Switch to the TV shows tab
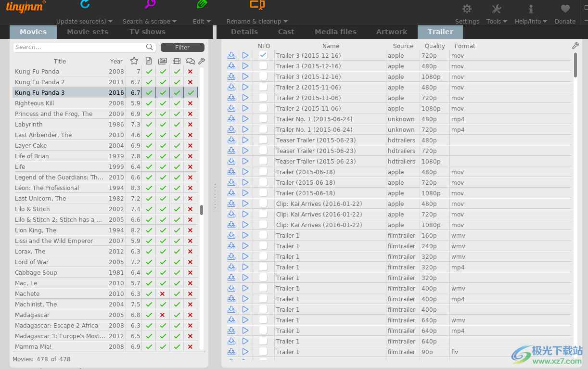 [147, 32]
